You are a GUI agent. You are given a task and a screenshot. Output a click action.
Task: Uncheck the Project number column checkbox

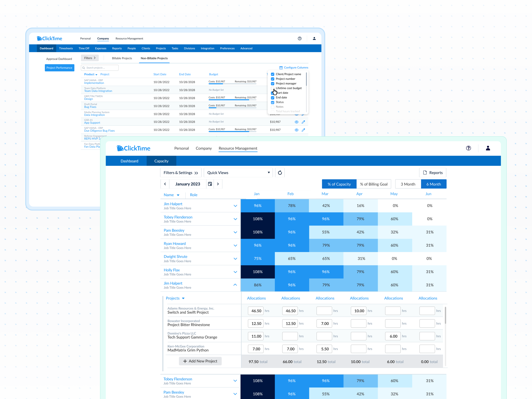click(x=272, y=79)
